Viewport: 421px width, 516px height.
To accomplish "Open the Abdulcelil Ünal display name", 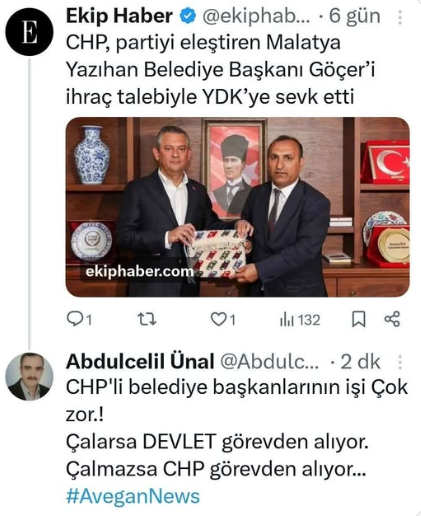I will coord(140,362).
